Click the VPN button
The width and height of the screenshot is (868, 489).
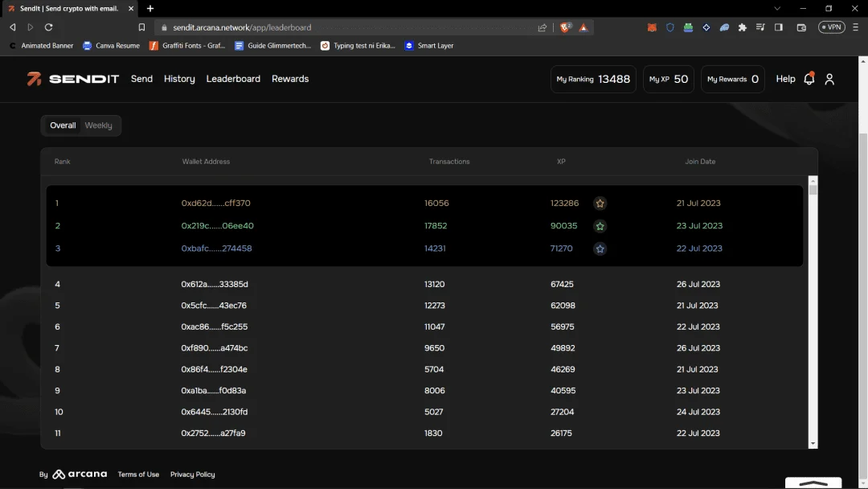tap(832, 27)
